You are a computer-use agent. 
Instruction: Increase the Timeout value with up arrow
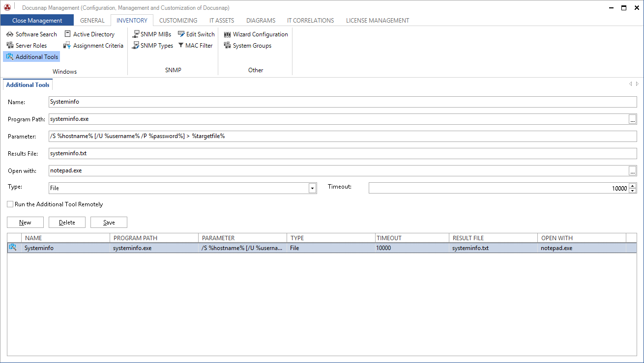(633, 186)
